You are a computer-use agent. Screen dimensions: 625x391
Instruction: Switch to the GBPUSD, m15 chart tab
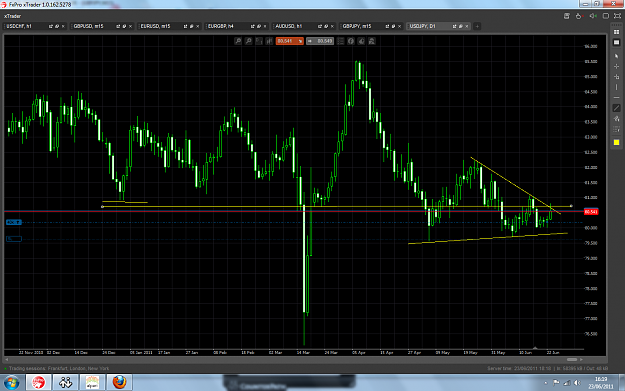click(x=102, y=26)
